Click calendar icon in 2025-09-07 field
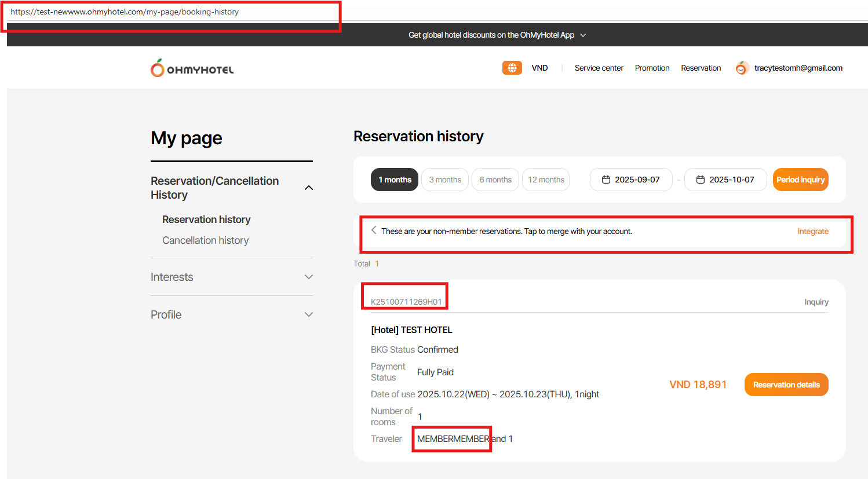The image size is (868, 479). coord(606,180)
